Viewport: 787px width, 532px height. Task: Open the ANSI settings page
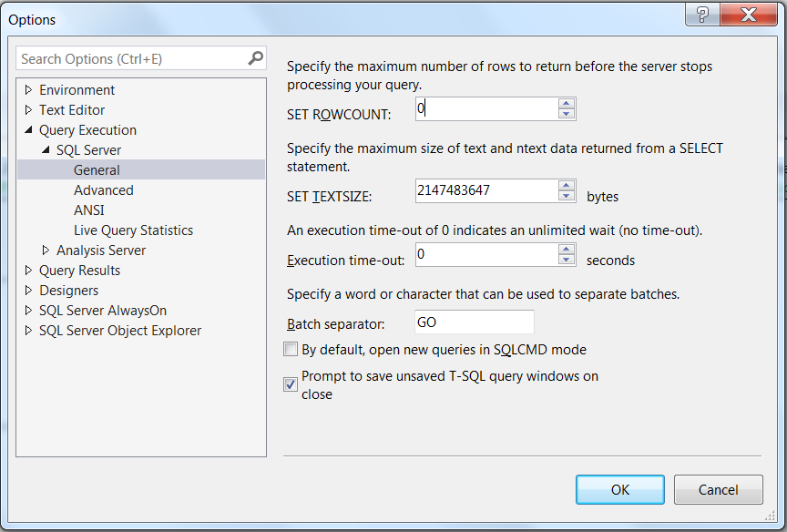click(89, 210)
